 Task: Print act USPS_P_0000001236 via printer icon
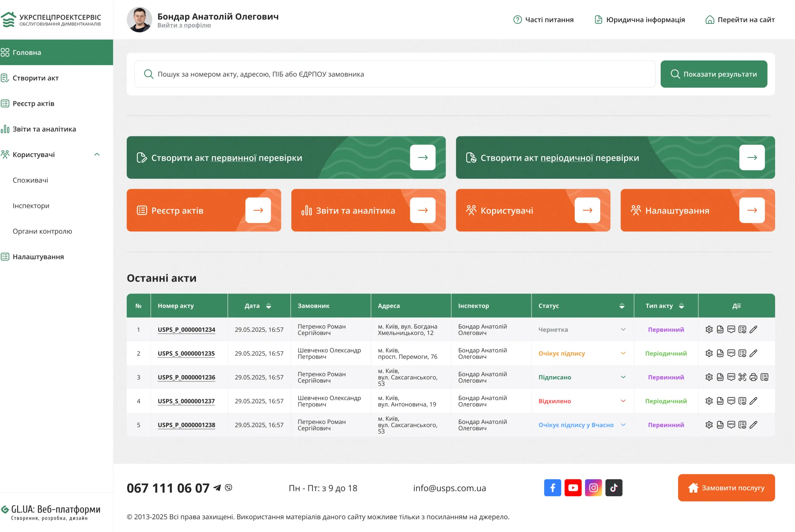[753, 377]
